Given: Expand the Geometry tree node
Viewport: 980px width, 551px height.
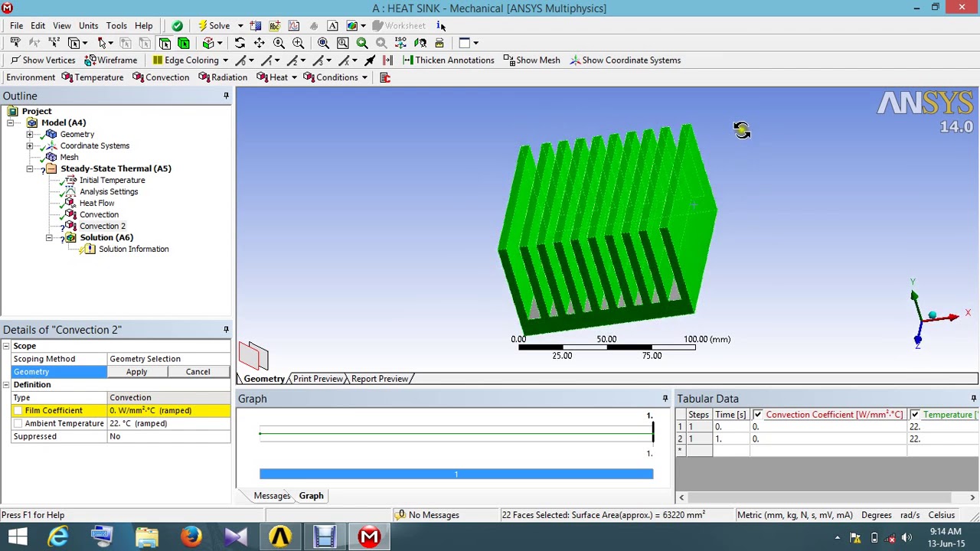Looking at the screenshot, I should coord(30,134).
